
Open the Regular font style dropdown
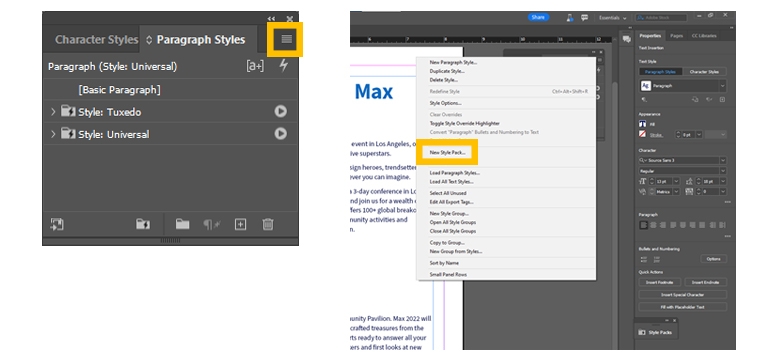tap(723, 171)
